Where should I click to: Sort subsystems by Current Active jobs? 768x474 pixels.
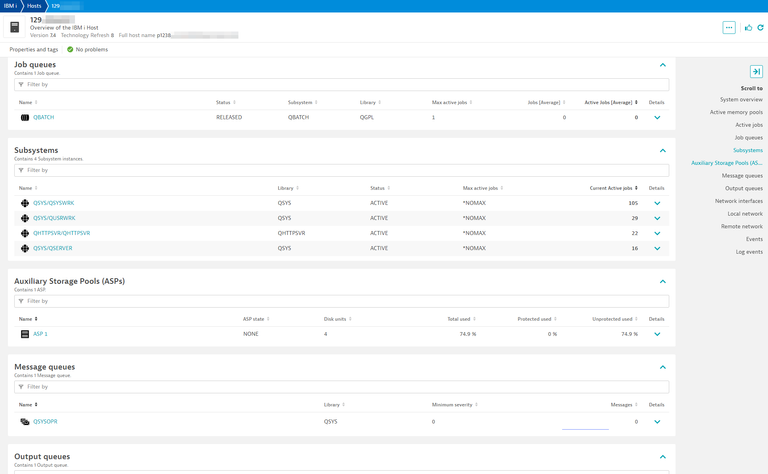tap(613, 188)
